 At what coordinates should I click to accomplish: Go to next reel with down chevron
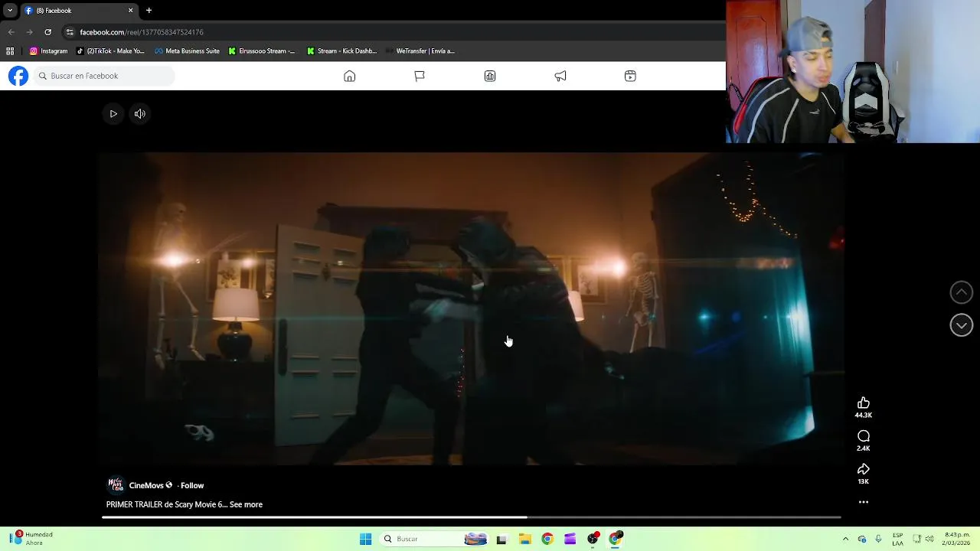pyautogui.click(x=962, y=325)
